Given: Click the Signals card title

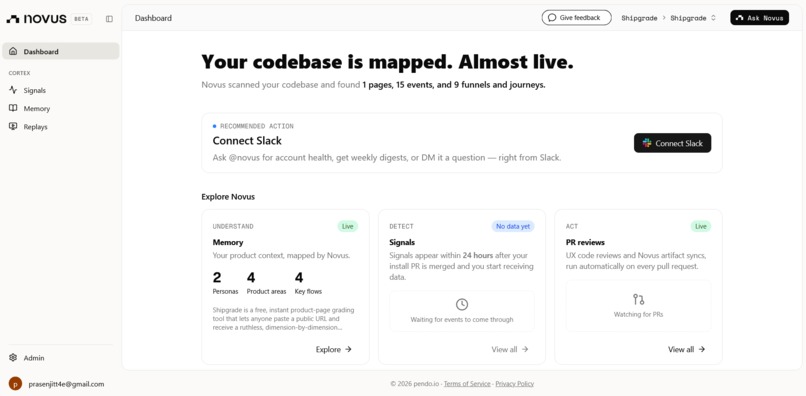Looking at the screenshot, I should [x=402, y=242].
